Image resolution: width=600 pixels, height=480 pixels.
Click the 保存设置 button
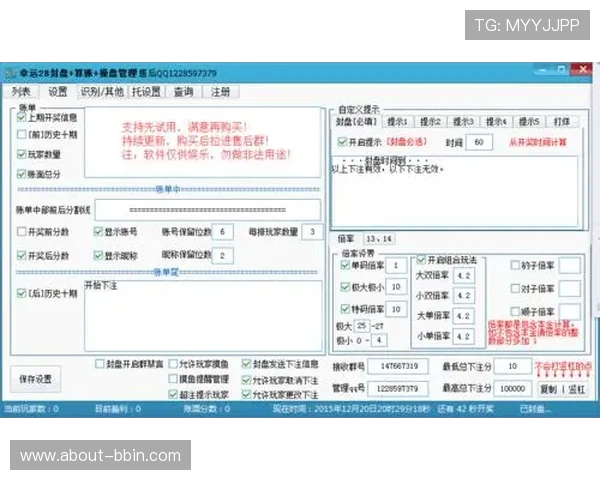[x=35, y=379]
